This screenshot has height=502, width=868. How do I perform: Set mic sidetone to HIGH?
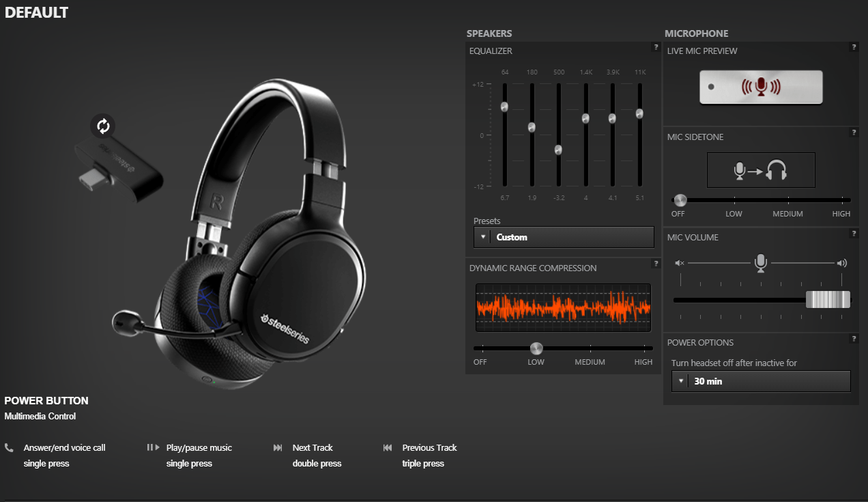tap(841, 214)
